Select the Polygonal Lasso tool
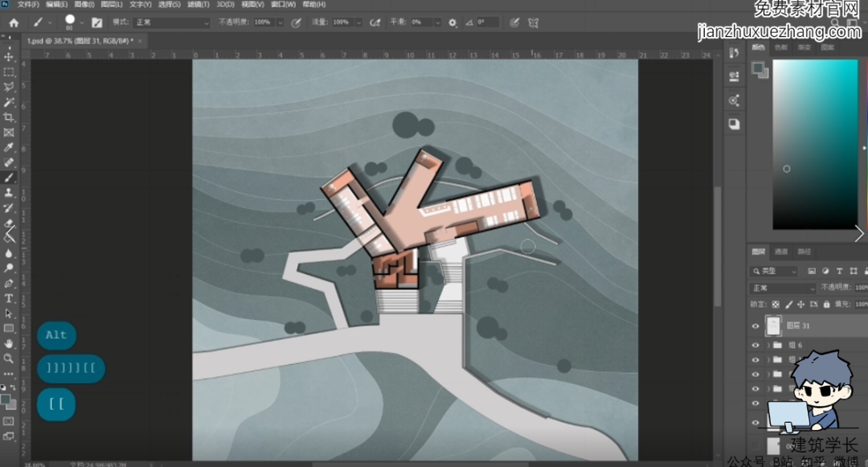Viewport: 868px width, 467px height. click(9, 87)
